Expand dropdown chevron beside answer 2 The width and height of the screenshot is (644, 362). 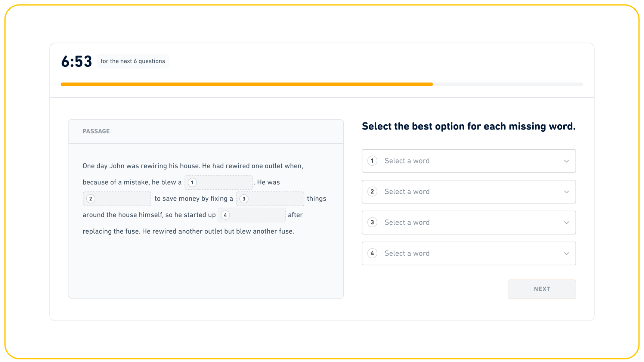(566, 192)
